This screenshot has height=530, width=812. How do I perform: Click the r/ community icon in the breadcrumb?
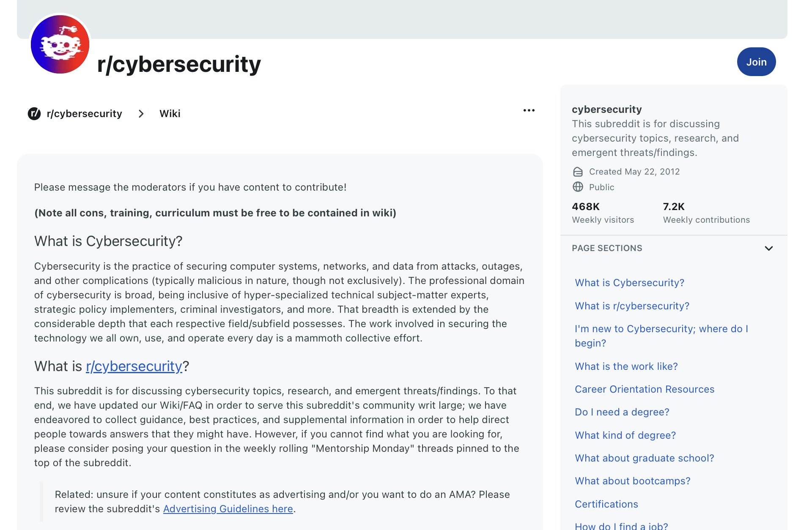[x=34, y=113]
